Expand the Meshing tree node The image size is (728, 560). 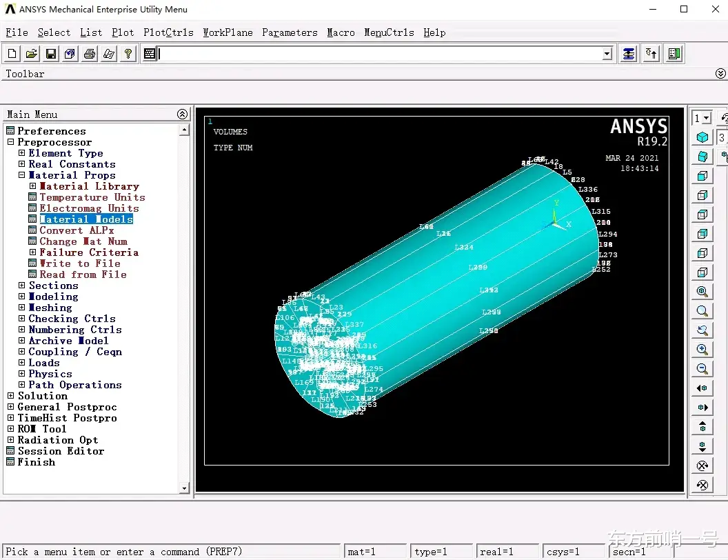(22, 308)
